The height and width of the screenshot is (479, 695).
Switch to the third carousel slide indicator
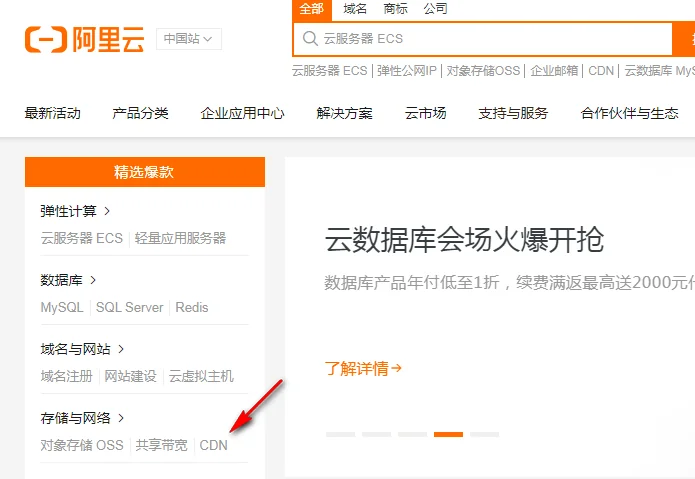point(412,434)
